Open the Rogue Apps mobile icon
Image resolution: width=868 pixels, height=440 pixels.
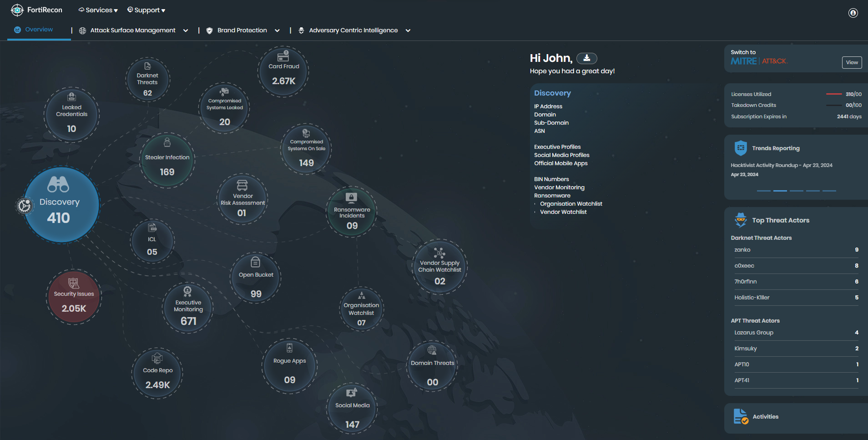coord(289,348)
